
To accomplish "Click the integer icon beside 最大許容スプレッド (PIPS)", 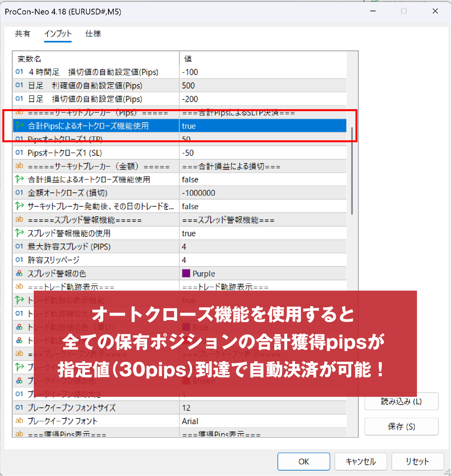I will (19, 246).
